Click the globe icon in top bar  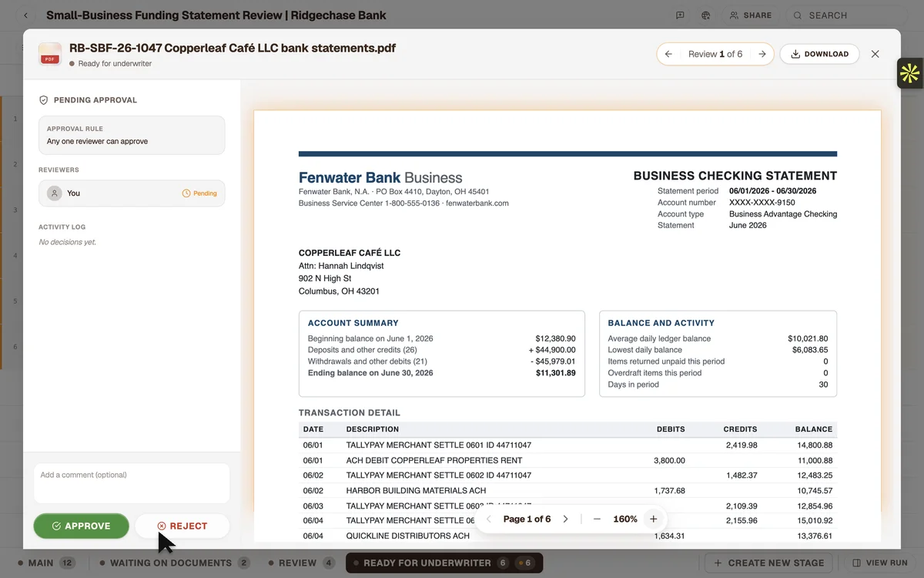(705, 15)
